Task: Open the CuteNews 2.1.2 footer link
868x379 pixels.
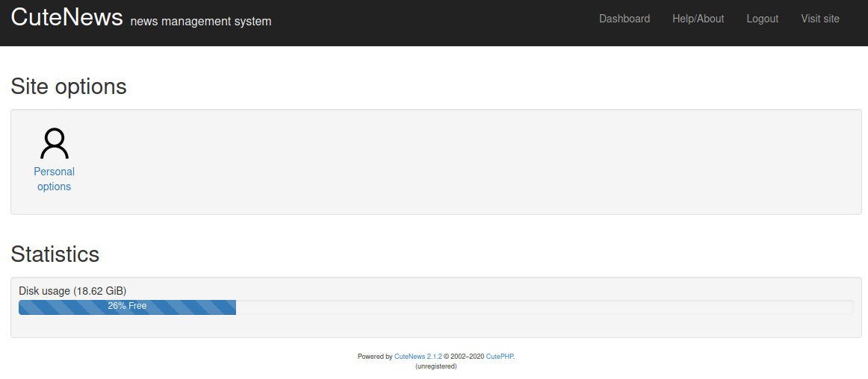Action: tap(418, 357)
